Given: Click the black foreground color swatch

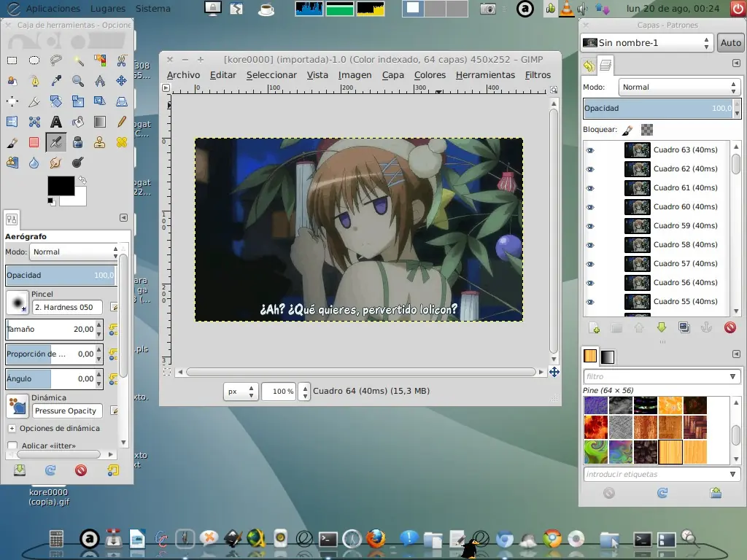Looking at the screenshot, I should tap(61, 186).
